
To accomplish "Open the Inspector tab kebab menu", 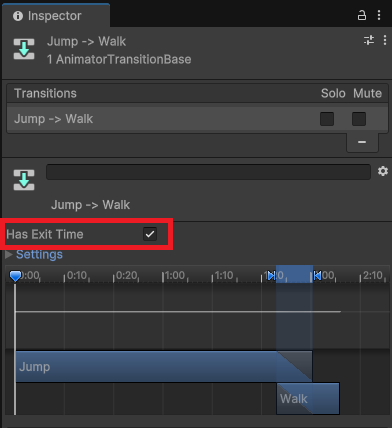I will 379,15.
